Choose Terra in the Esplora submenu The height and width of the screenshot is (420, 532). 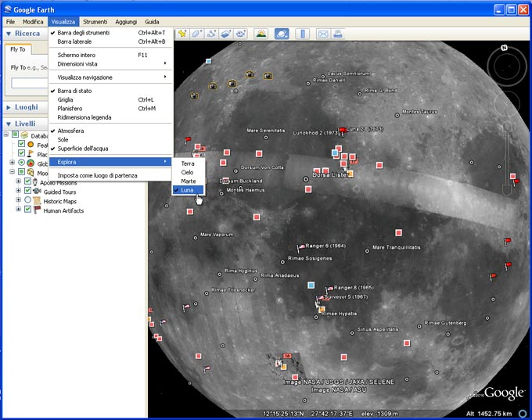coord(189,163)
